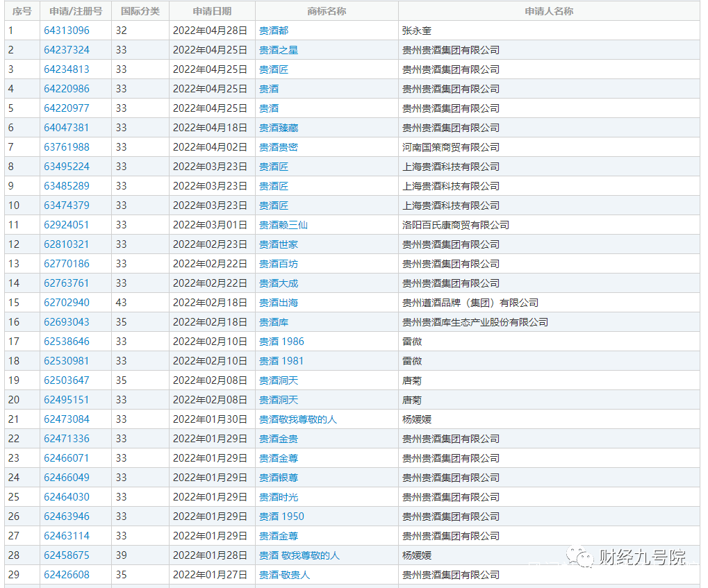Select date 2022年04月18日

(210, 128)
